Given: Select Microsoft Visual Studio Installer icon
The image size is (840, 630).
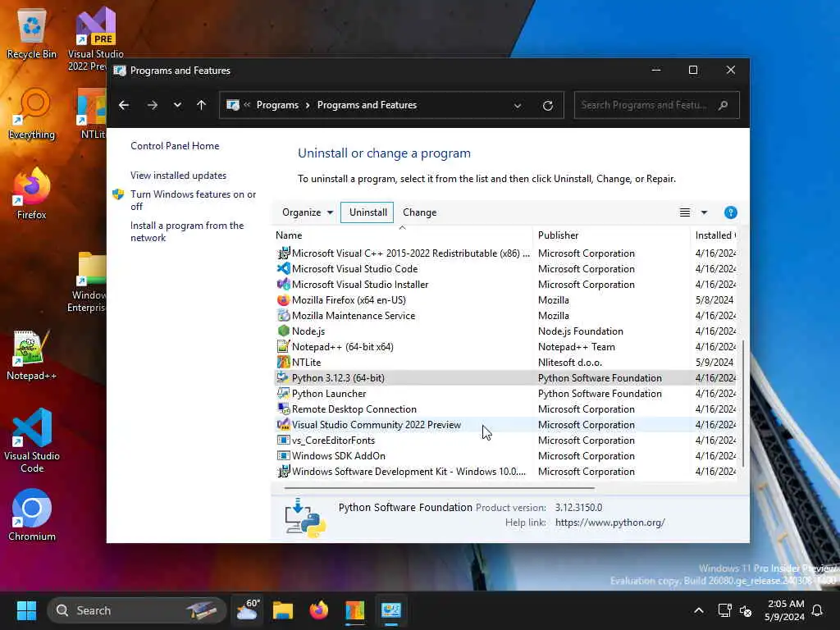Looking at the screenshot, I should pos(283,284).
